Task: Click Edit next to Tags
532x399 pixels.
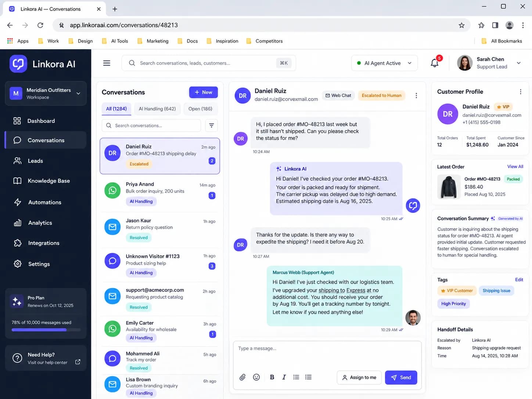Action: tap(519, 280)
